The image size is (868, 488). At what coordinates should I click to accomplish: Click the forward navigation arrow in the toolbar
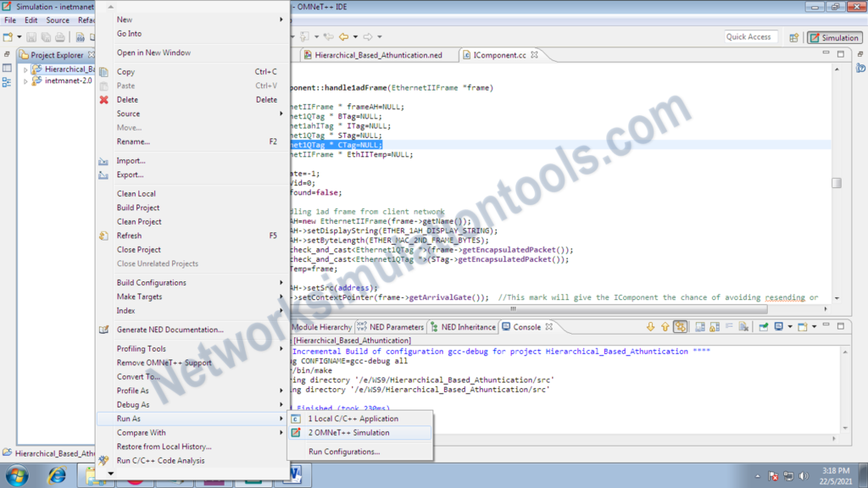pyautogui.click(x=368, y=36)
